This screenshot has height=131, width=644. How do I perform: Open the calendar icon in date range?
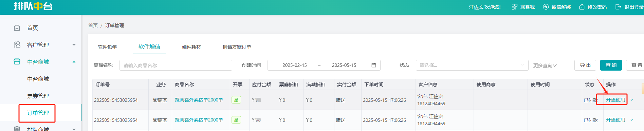click(x=374, y=65)
